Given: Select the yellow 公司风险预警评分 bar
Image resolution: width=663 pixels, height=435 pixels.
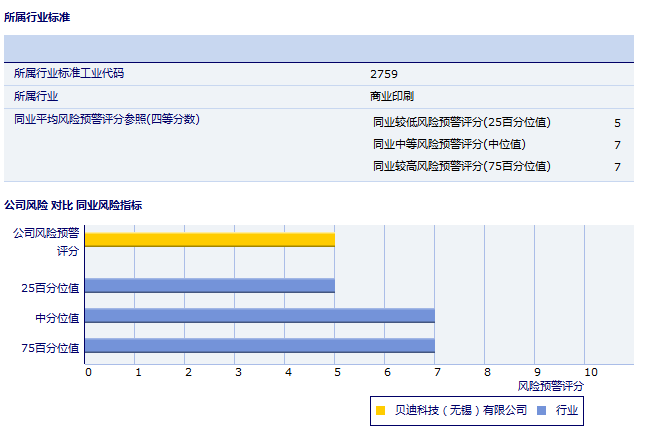Looking at the screenshot, I should [x=209, y=239].
